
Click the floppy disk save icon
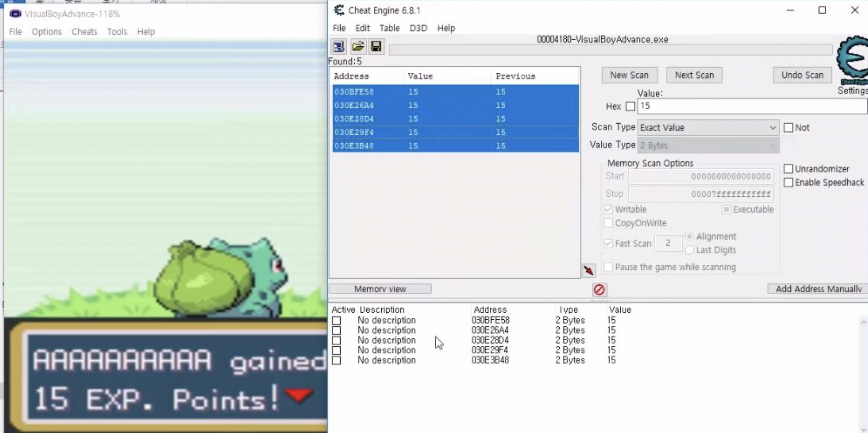click(376, 46)
